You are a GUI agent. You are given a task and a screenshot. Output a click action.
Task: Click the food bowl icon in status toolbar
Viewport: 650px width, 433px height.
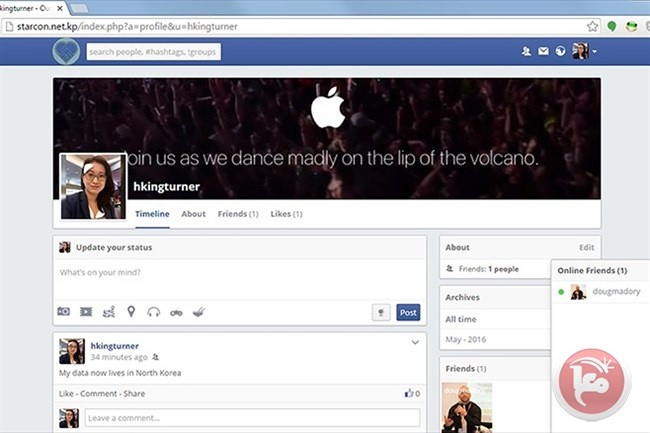199,312
